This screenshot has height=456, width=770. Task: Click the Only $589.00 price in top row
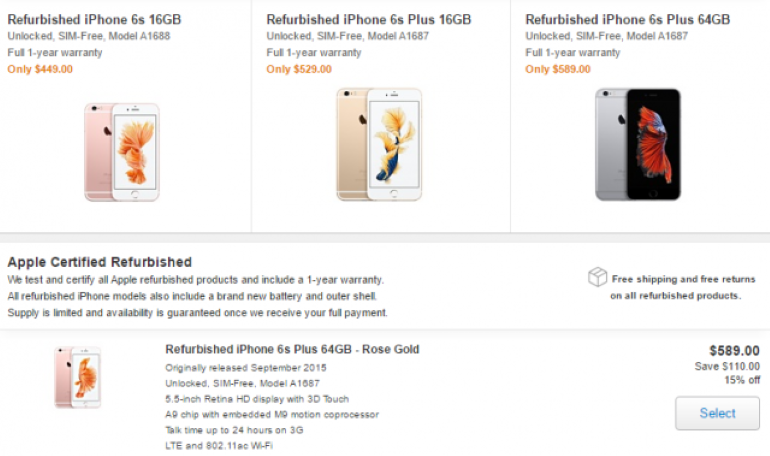tap(558, 69)
